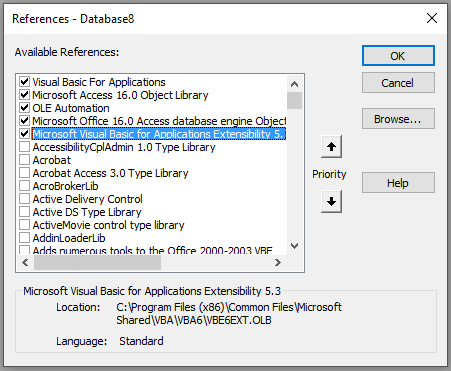The width and height of the screenshot is (451, 371).
Task: Open the Help button
Action: click(398, 183)
